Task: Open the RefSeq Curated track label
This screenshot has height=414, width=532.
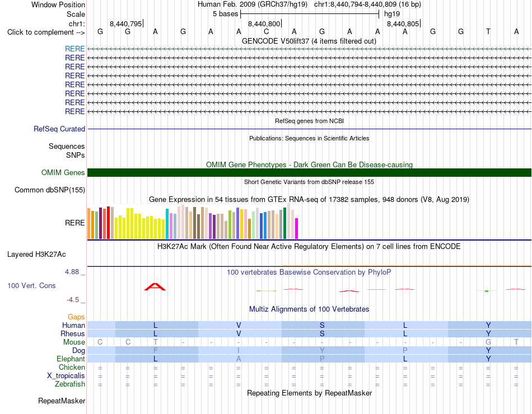Action: [59, 129]
